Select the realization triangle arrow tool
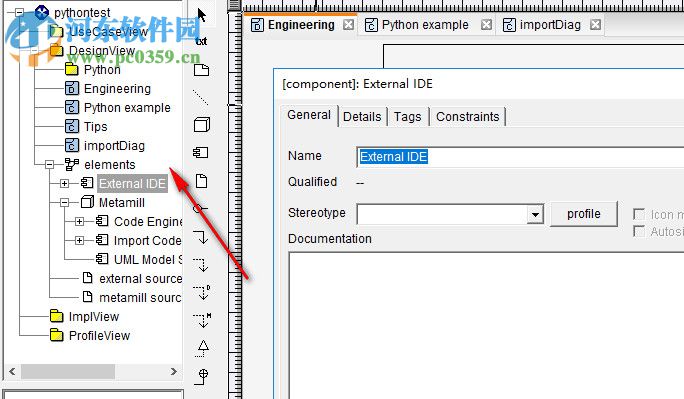The image size is (684, 399). [202, 348]
